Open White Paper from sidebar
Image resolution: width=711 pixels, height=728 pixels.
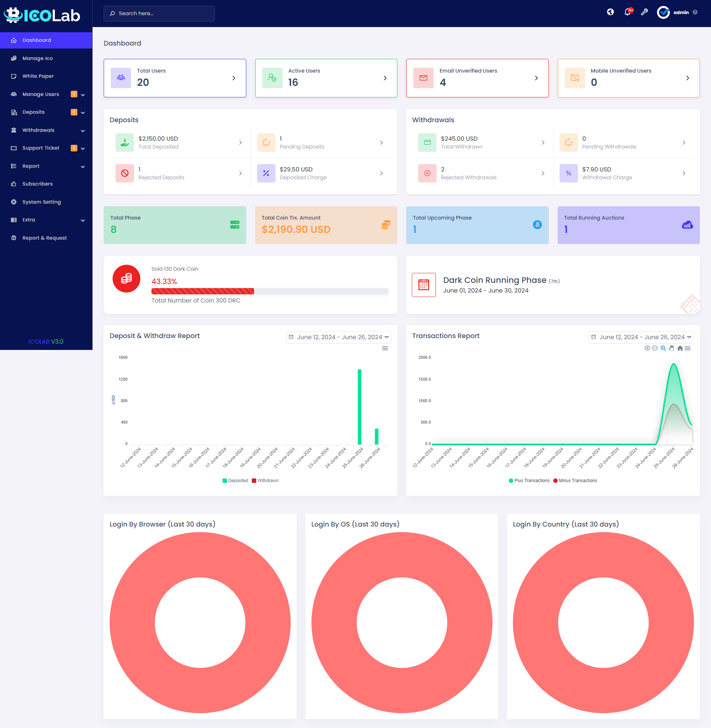point(38,76)
